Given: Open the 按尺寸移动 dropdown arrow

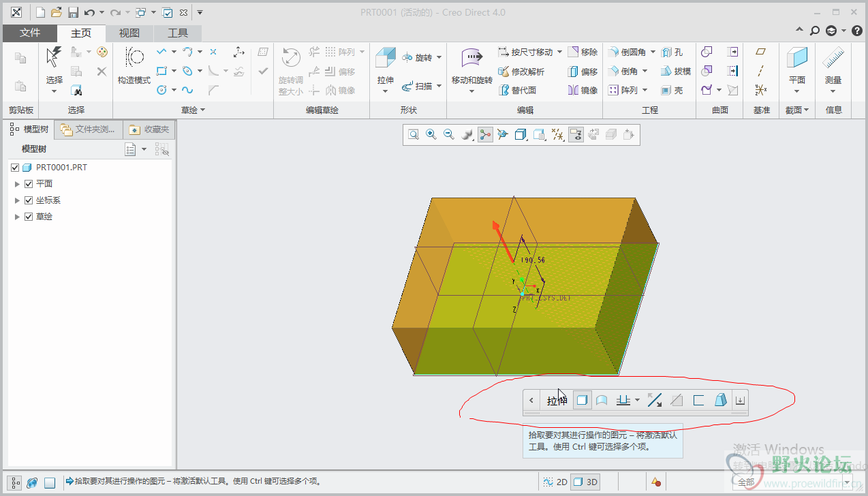Looking at the screenshot, I should 560,52.
